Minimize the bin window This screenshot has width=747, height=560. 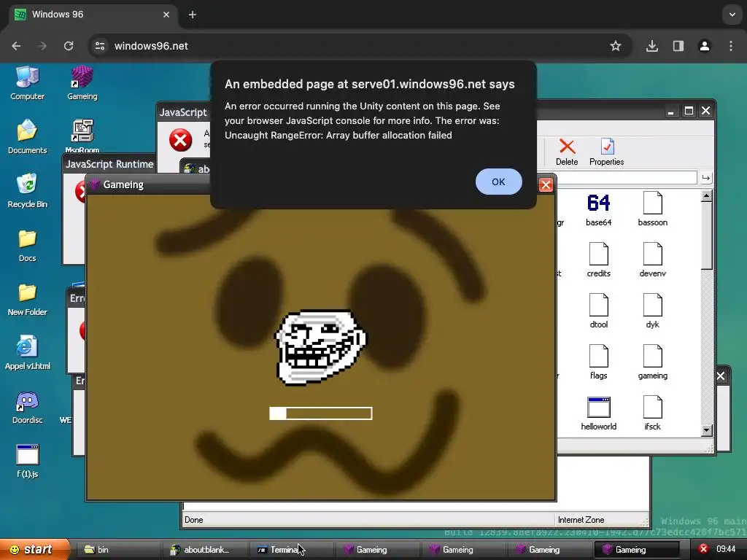pyautogui.click(x=671, y=111)
